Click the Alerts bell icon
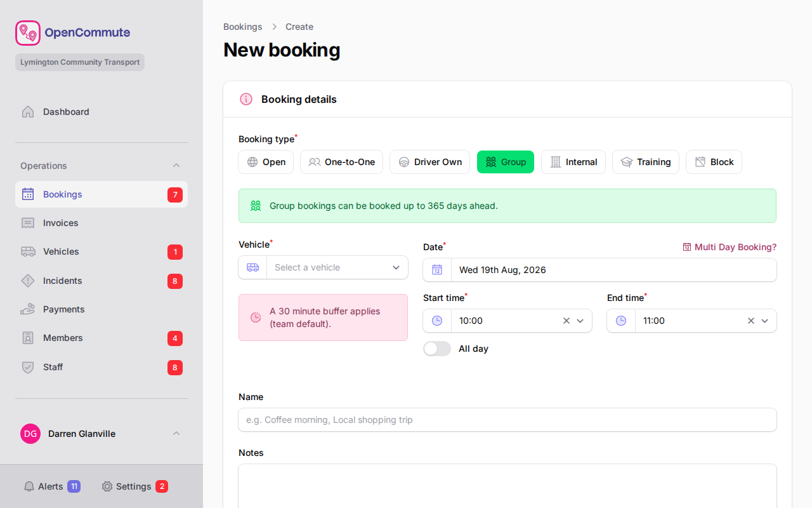Screen dimensions: 812x508 (29, 486)
